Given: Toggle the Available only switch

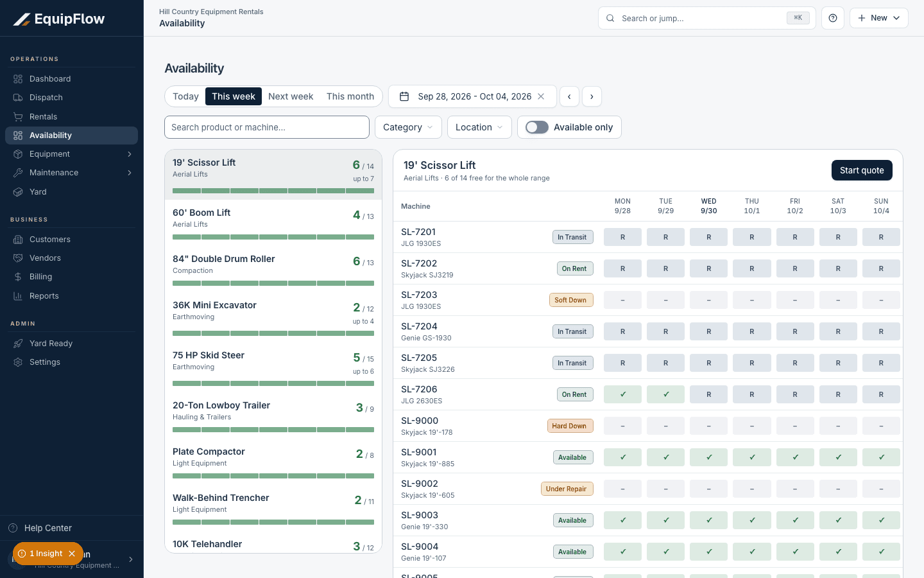Looking at the screenshot, I should coord(537,127).
